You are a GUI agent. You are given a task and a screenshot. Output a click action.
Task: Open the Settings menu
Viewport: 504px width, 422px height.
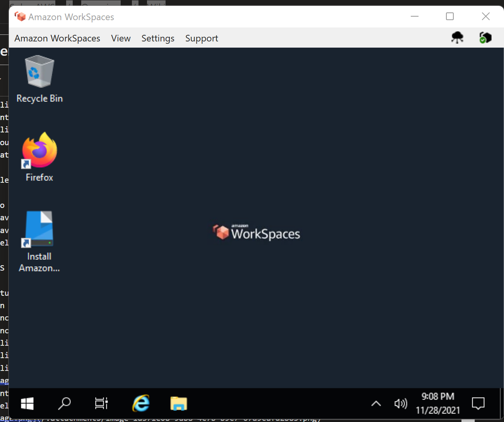tap(158, 38)
